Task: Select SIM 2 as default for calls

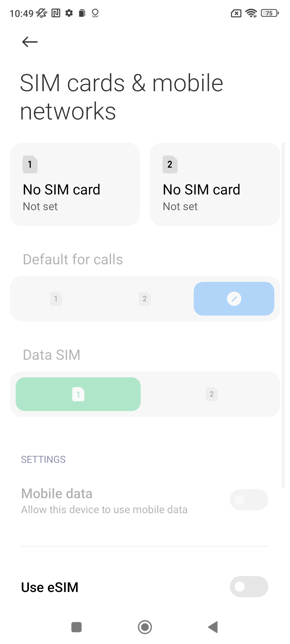Action: click(145, 298)
